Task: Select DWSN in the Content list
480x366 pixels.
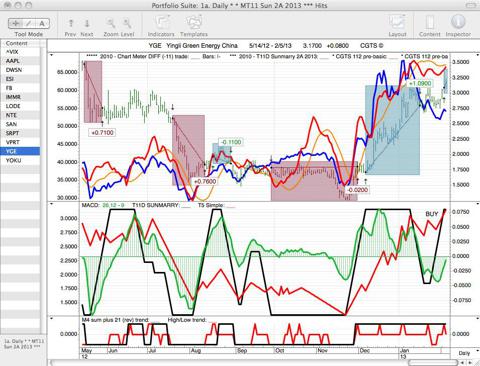Action: (20, 70)
